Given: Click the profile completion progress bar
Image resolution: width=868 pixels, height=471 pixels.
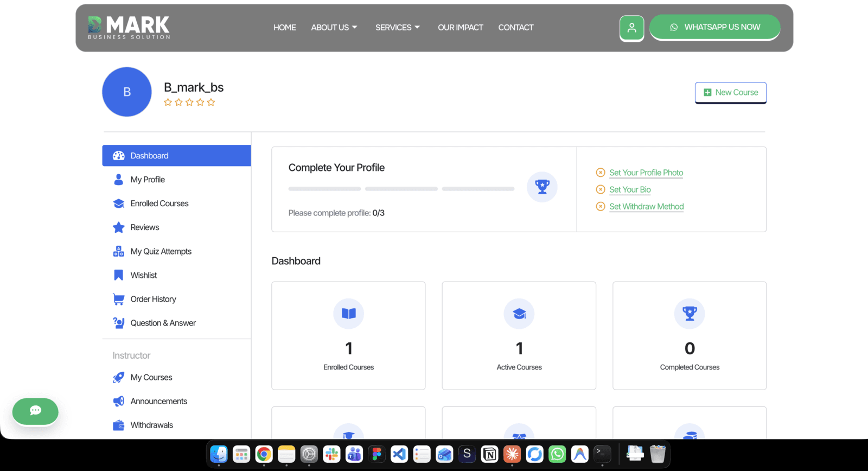Looking at the screenshot, I should [x=401, y=189].
